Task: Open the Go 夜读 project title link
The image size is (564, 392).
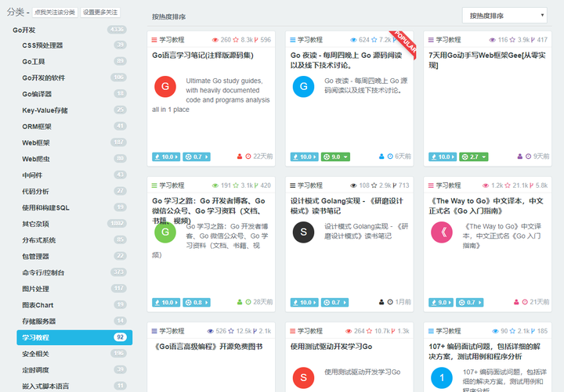Action: pos(346,60)
